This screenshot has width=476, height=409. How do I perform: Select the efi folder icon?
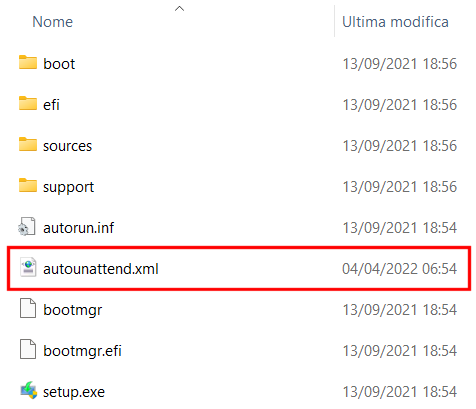pos(28,103)
